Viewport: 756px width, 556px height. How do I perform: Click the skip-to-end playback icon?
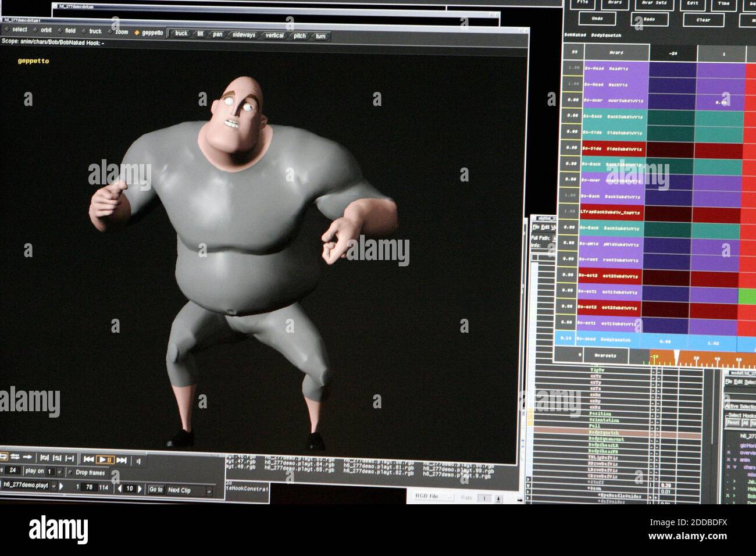(x=121, y=460)
